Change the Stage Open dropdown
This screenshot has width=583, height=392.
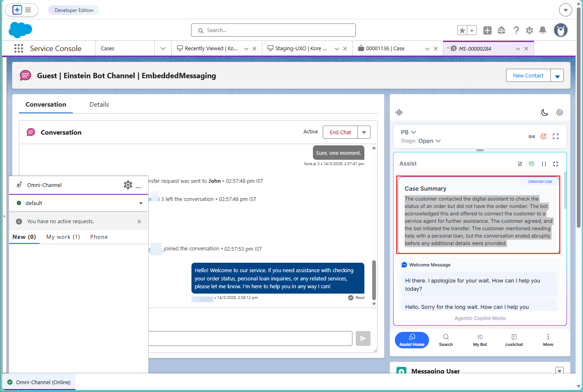[x=429, y=141]
